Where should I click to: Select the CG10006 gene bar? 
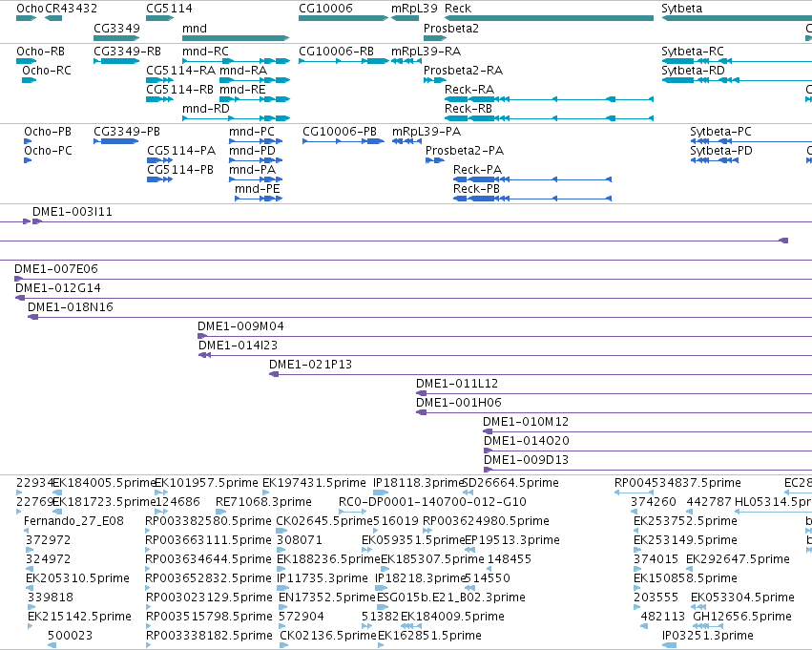(x=343, y=18)
